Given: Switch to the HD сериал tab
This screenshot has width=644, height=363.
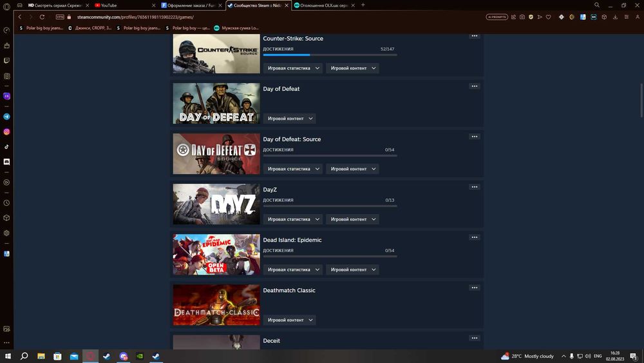Looking at the screenshot, I should pyautogui.click(x=59, y=5).
